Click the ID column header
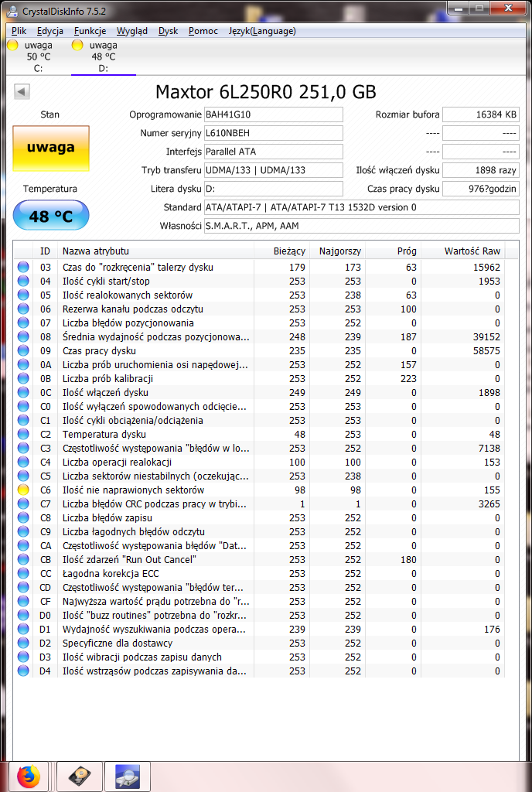This screenshot has height=792, width=532. 46,251
